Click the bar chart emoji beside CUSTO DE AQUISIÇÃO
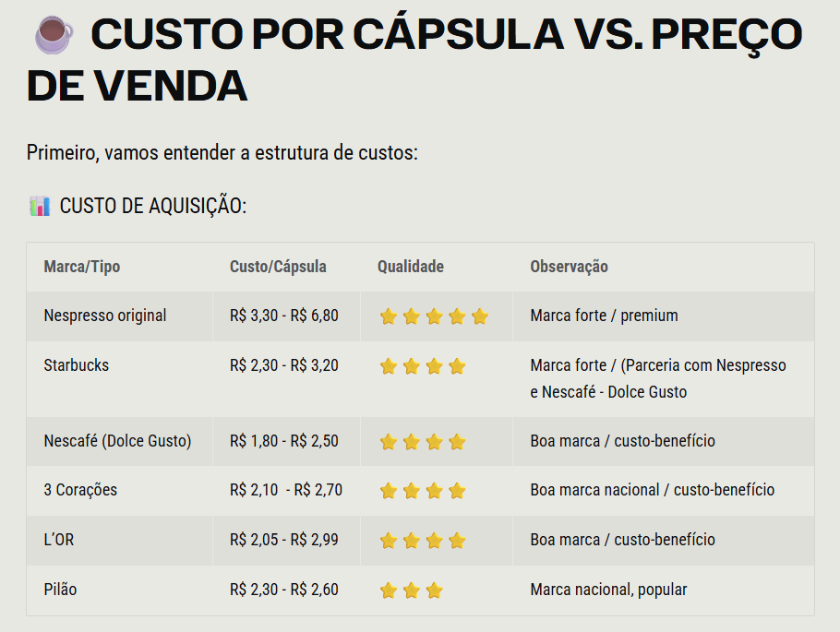Screen dimensions: 840x632 tap(39, 205)
